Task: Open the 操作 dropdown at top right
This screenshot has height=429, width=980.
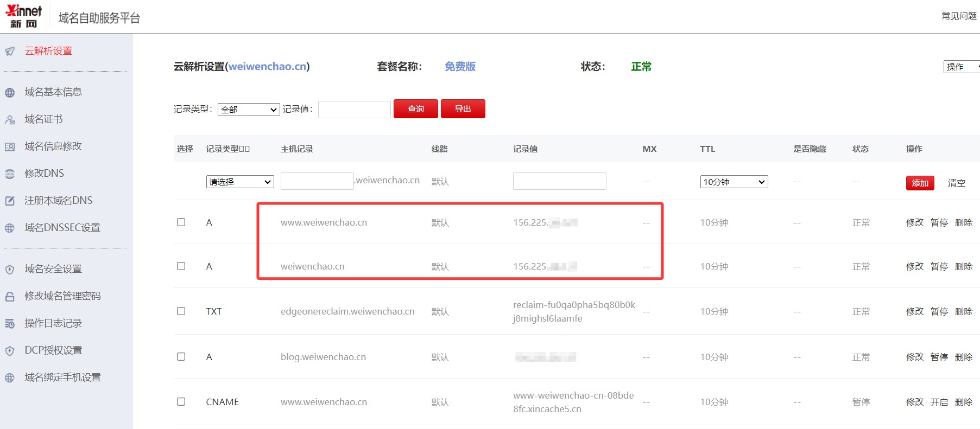Action: tap(962, 67)
